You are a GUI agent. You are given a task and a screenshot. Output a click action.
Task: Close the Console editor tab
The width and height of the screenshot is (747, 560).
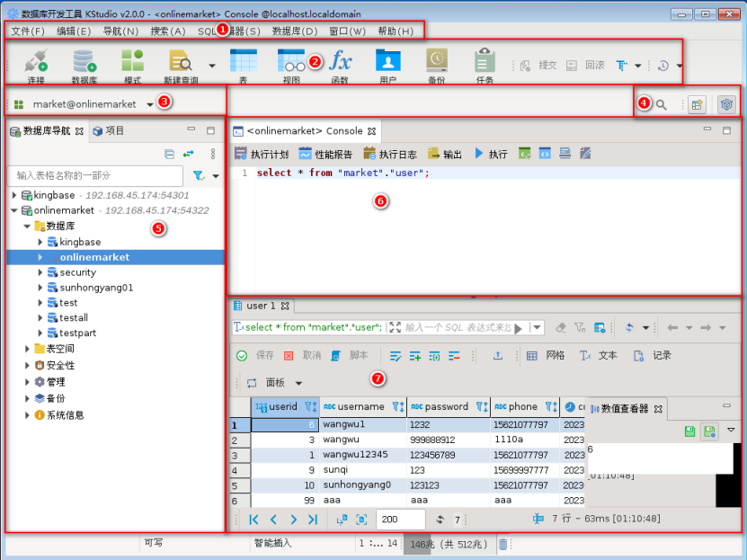371,131
